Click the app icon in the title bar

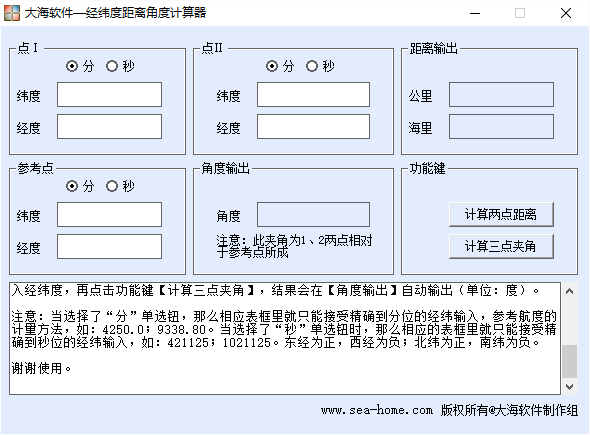click(12, 13)
